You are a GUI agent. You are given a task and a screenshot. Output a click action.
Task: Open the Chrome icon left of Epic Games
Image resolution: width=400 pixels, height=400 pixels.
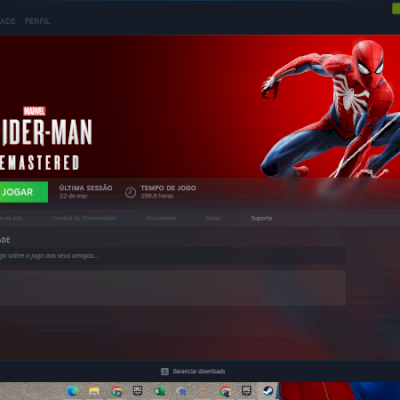(x=116, y=391)
